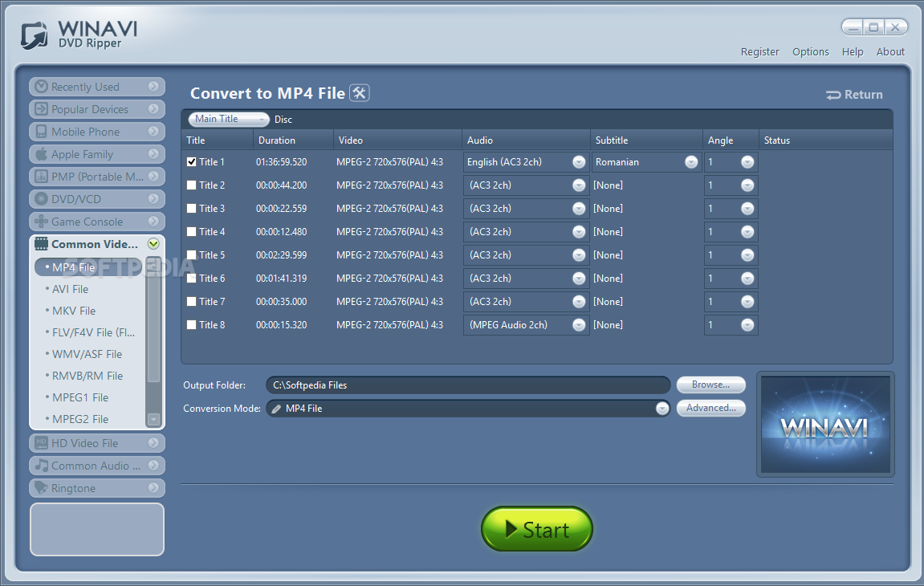The width and height of the screenshot is (924, 586).
Task: Check the Title 7 checkbox
Action: point(192,301)
